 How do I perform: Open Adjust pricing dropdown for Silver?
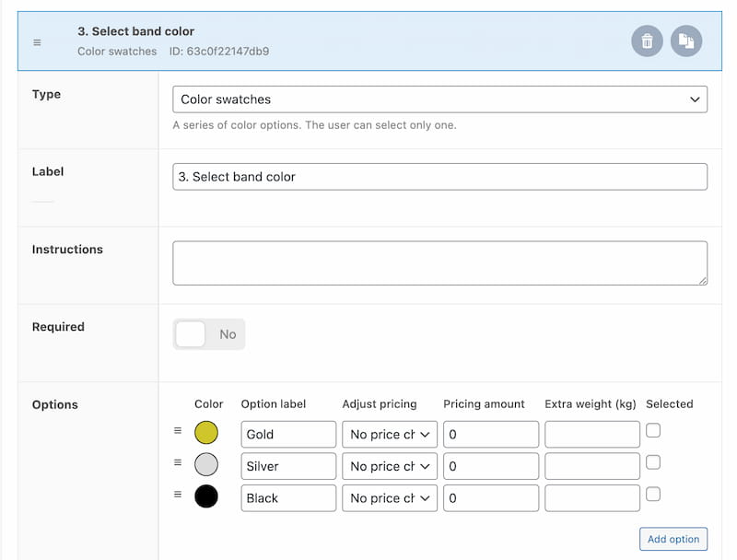(x=390, y=466)
